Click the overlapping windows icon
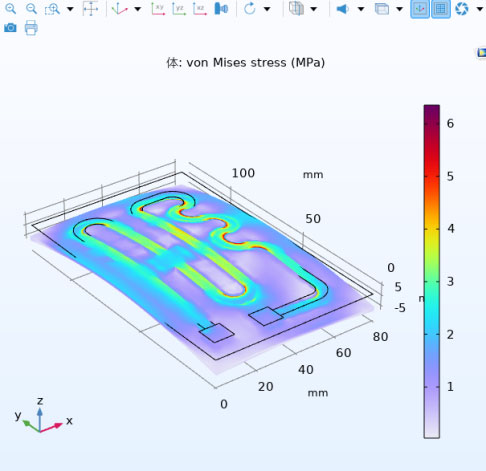The width and height of the screenshot is (486, 471). pos(382,9)
